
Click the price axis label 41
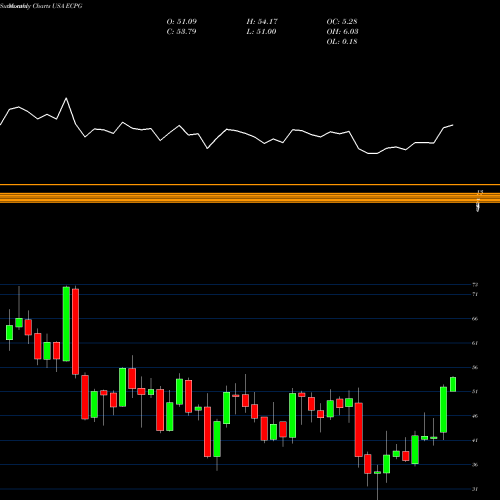[x=475, y=440]
